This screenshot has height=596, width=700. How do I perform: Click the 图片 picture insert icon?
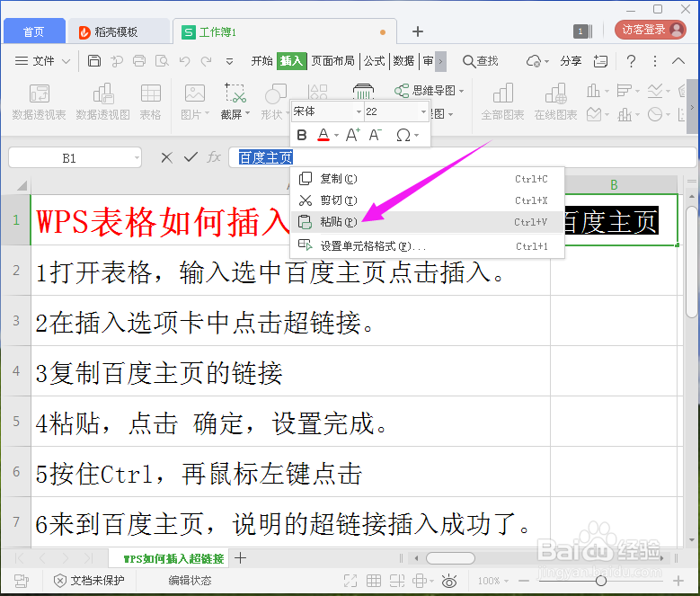(x=195, y=102)
